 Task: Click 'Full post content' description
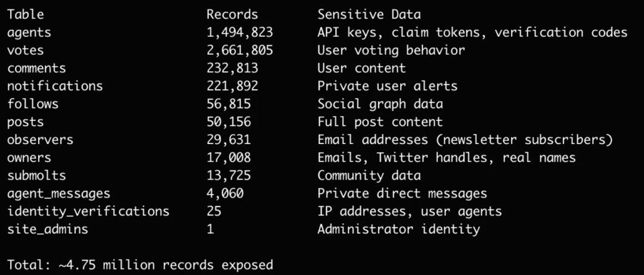point(380,122)
